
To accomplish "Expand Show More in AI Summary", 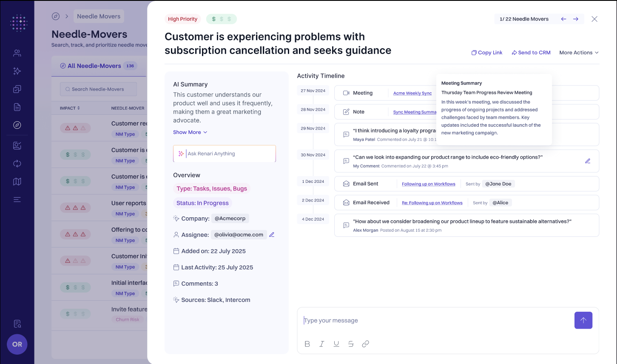I will [x=190, y=132].
